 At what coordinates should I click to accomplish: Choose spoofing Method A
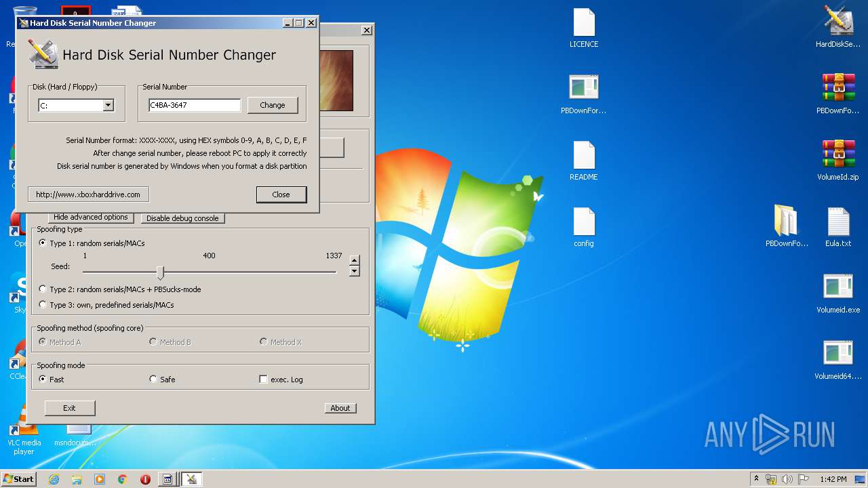(x=60, y=342)
